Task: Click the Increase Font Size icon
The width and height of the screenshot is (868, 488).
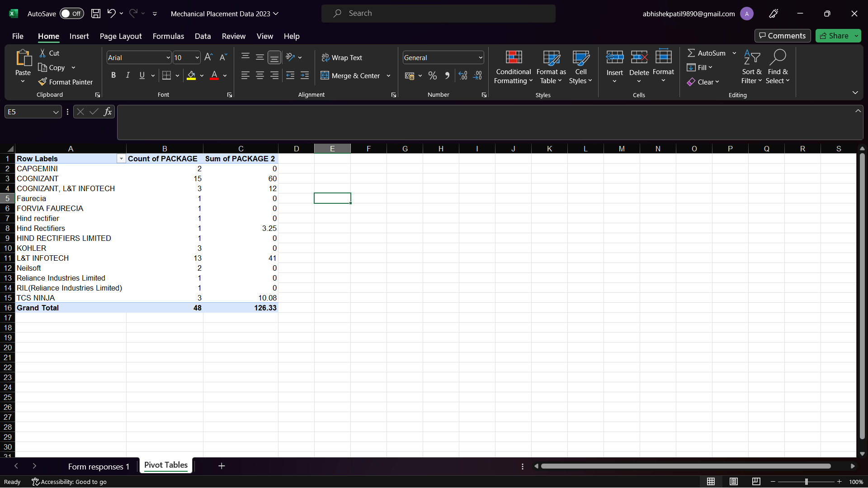Action: pos(208,57)
